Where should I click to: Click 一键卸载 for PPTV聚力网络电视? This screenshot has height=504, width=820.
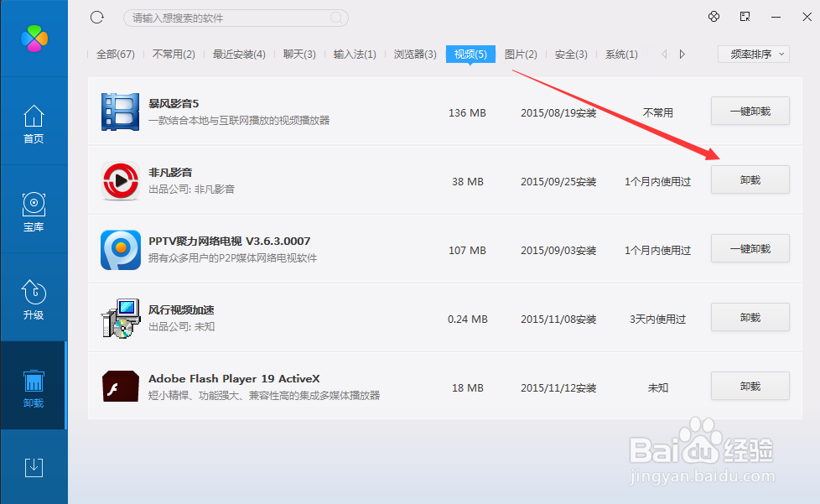pos(750,248)
